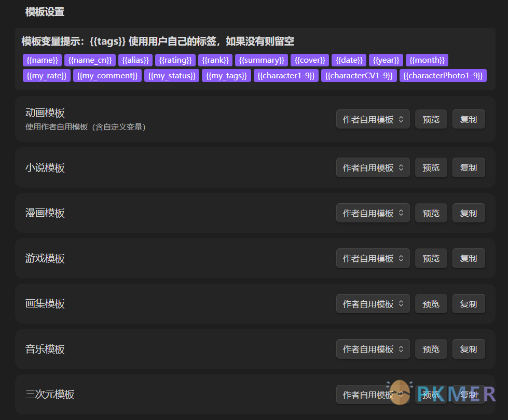
Task: Select the {{cover}} variable tag
Action: click(310, 60)
